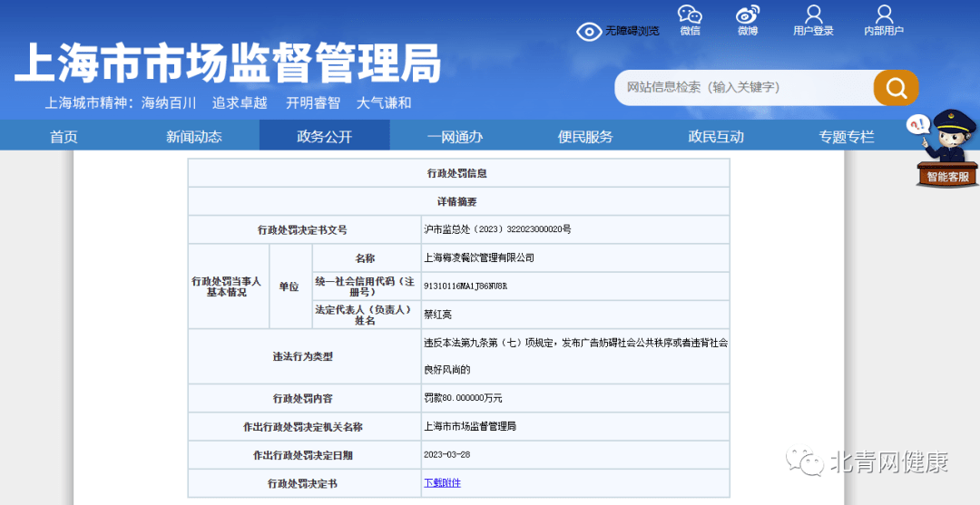Open the 政民互动 navigation item

[716, 137]
